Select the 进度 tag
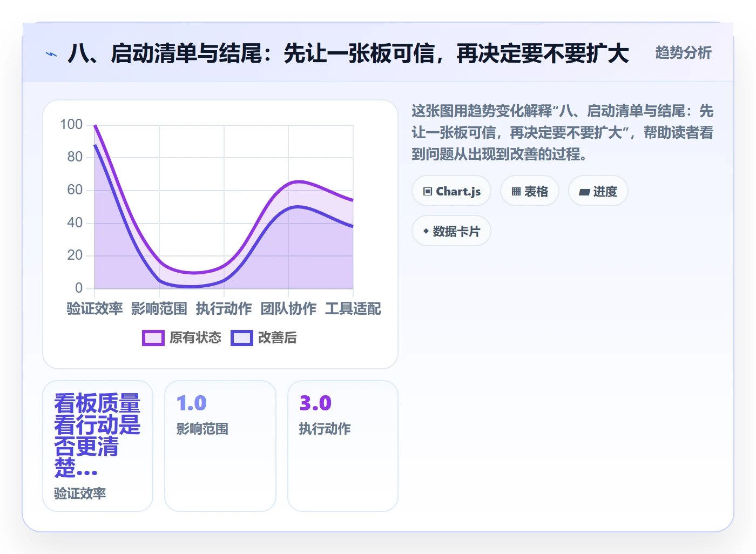756x554 pixels. [x=598, y=191]
